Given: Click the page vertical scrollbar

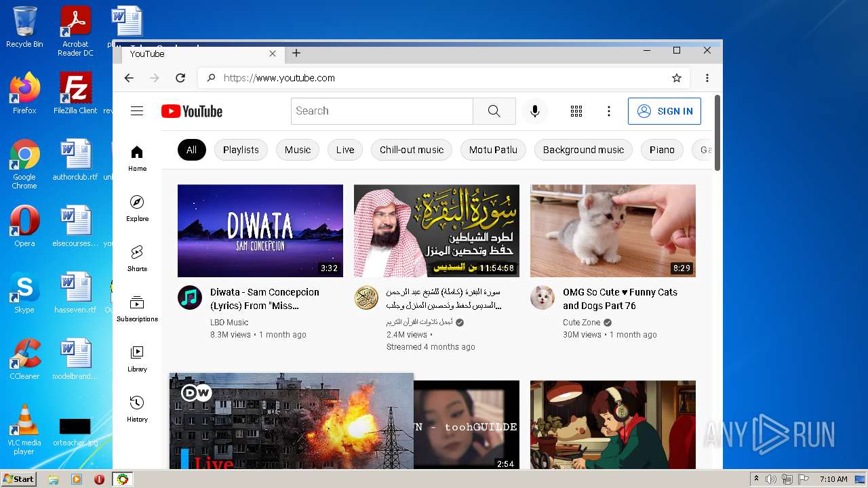Looking at the screenshot, I should click(717, 132).
